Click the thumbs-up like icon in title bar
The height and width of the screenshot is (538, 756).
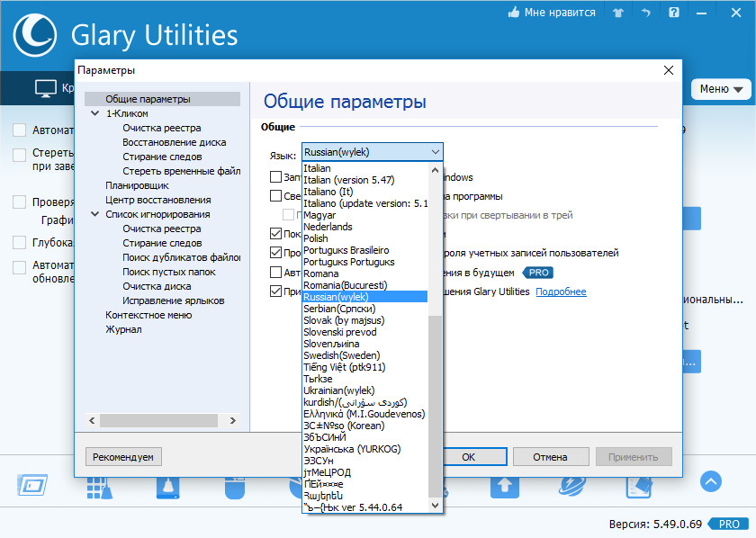(x=514, y=12)
